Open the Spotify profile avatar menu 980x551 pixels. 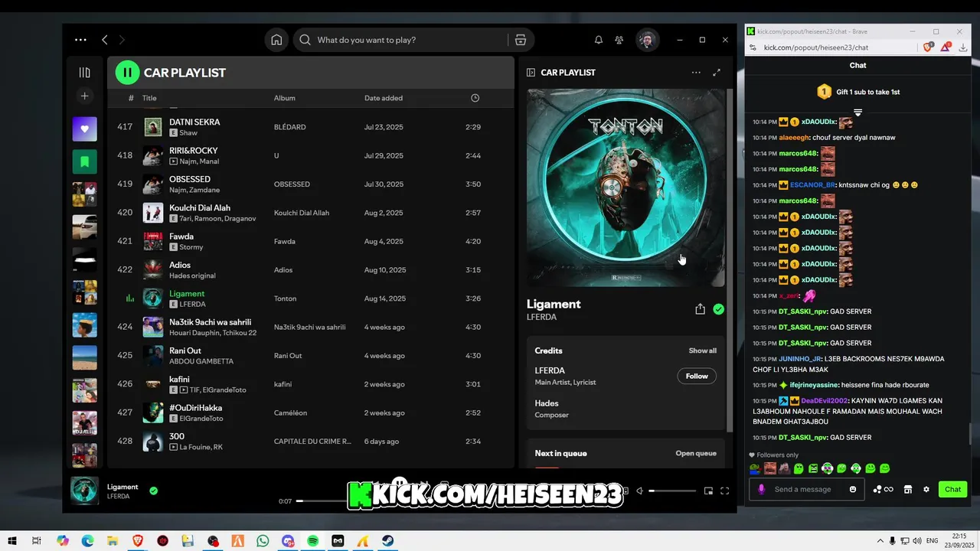(647, 40)
